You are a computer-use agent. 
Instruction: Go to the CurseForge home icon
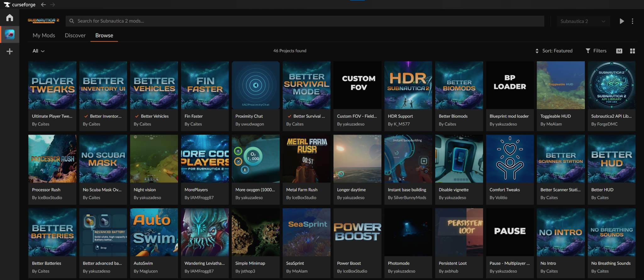(x=10, y=18)
